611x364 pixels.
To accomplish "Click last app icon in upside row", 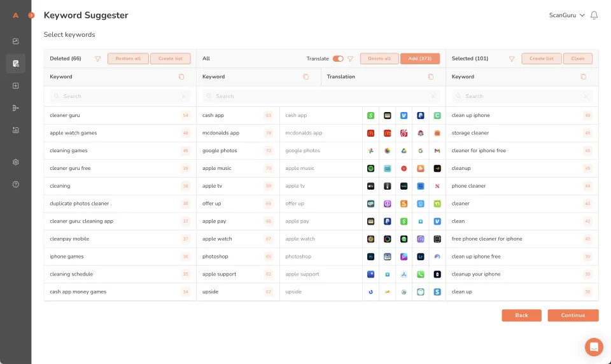I will pos(437,292).
